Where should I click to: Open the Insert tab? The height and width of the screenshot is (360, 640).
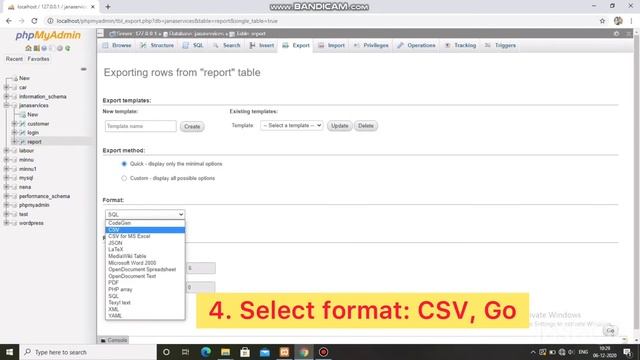pos(262,45)
